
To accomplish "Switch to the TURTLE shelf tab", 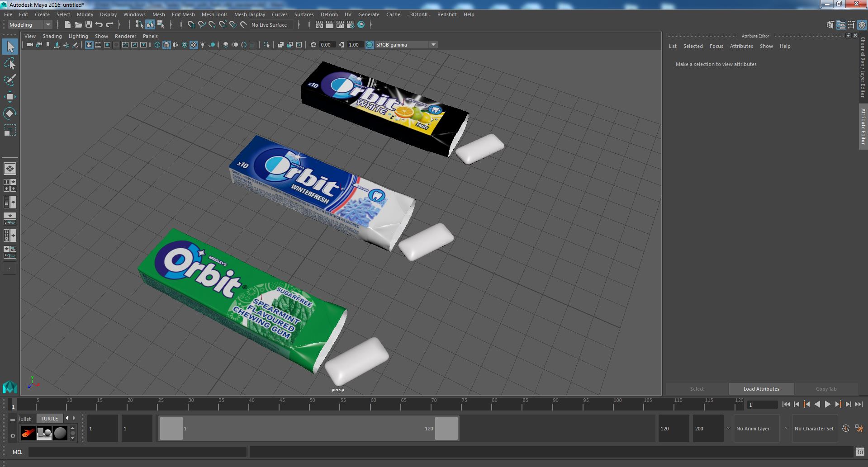I will pos(50,419).
